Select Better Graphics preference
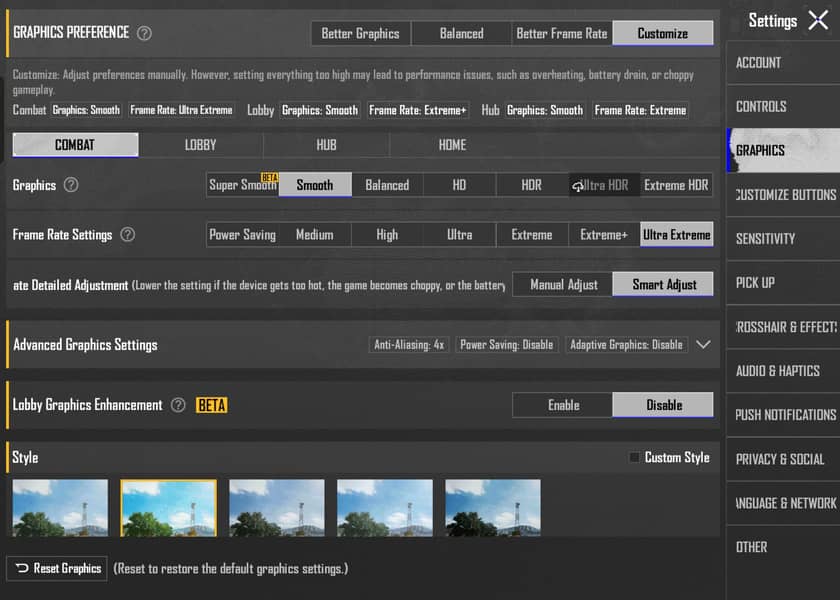Viewport: 840px width, 600px height. (x=361, y=33)
